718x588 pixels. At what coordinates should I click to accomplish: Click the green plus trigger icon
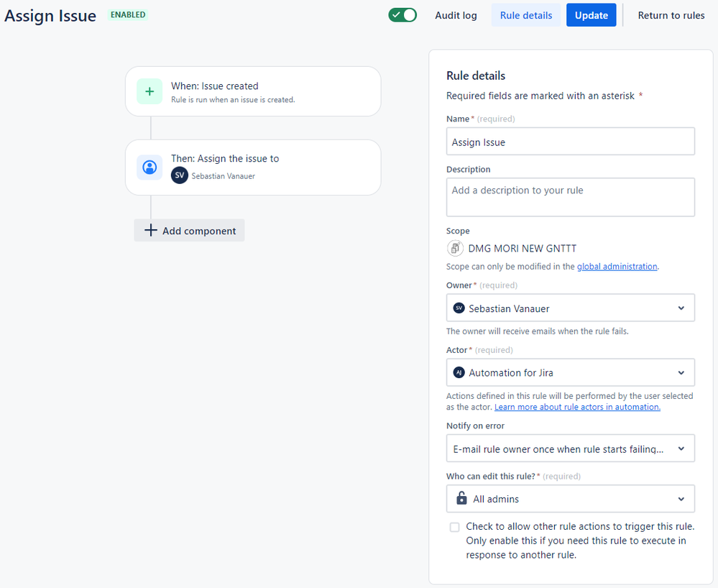pos(149,91)
